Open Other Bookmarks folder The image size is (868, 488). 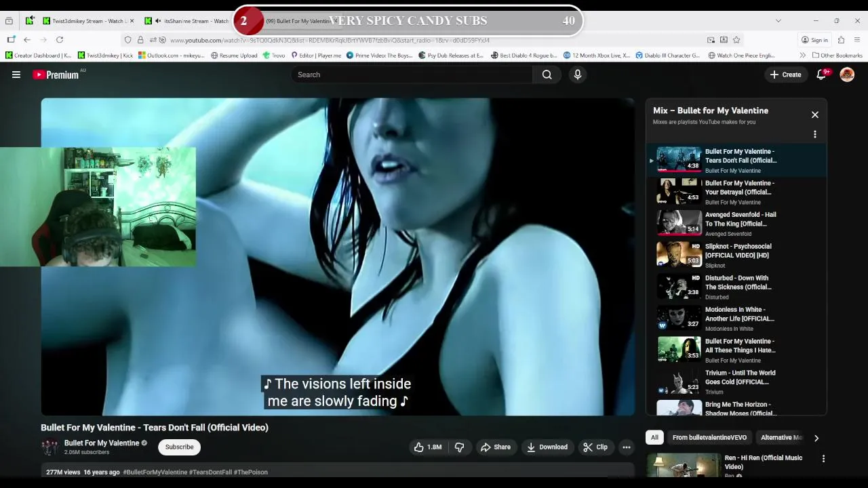click(837, 56)
